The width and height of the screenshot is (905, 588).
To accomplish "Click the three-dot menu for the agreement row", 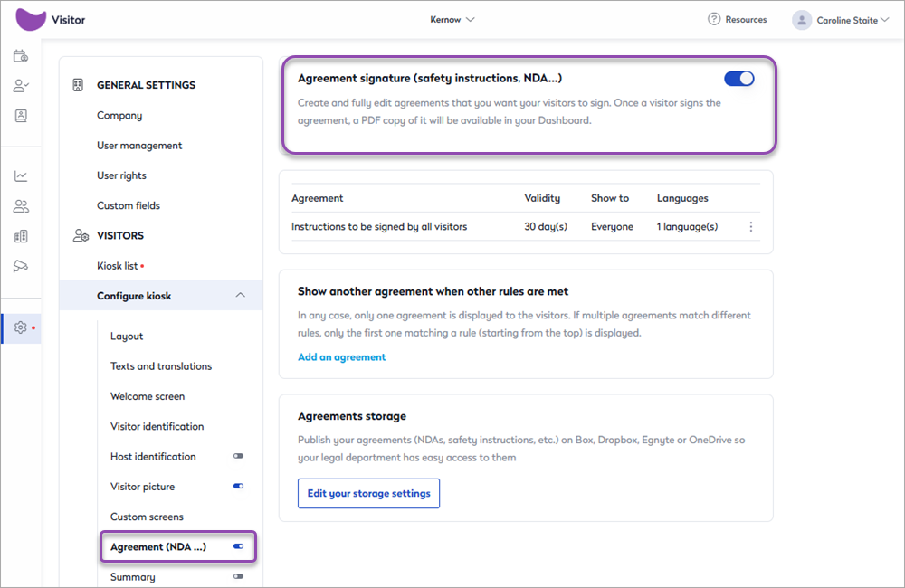I will point(750,227).
